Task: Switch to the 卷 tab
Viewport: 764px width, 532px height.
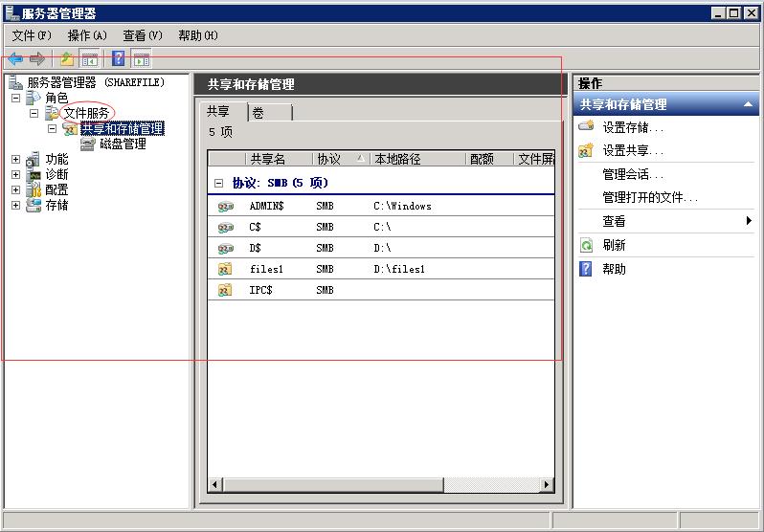Action: pyautogui.click(x=270, y=113)
